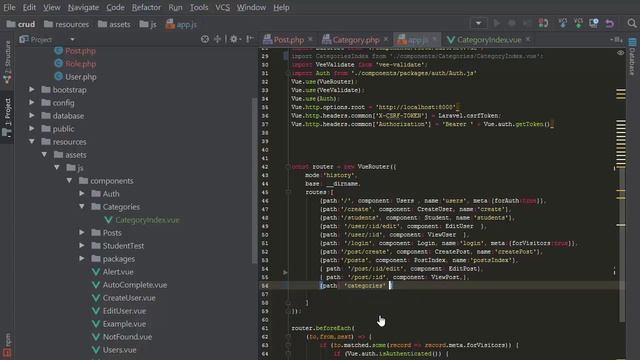Open the VCS menu
Image resolution: width=640 pixels, height=360 pixels.
[x=222, y=7]
